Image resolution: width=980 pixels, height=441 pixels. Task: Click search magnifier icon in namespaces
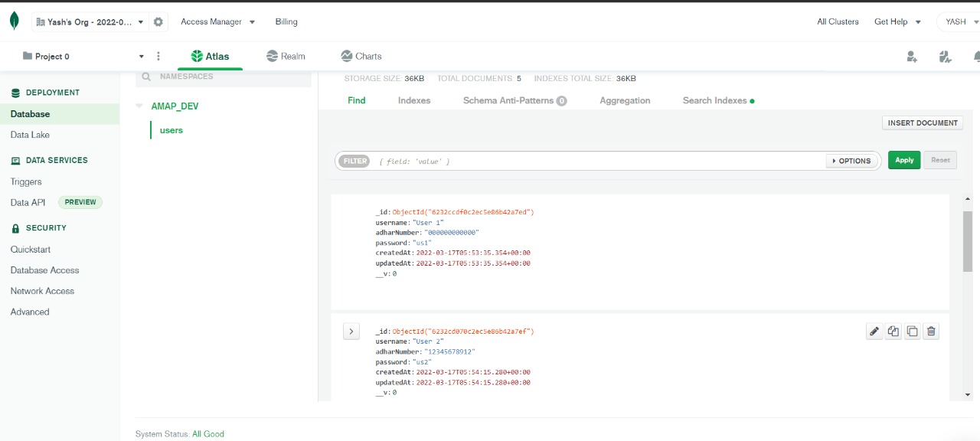click(x=146, y=77)
